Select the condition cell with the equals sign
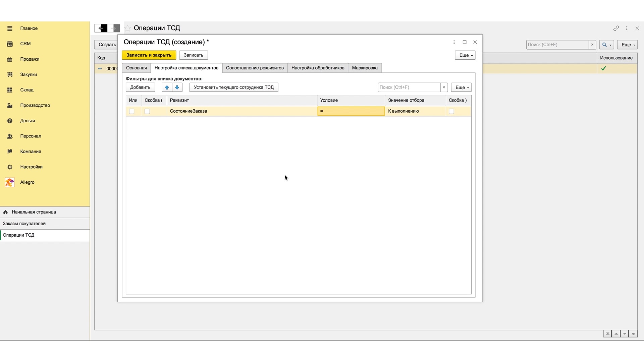 coord(351,111)
